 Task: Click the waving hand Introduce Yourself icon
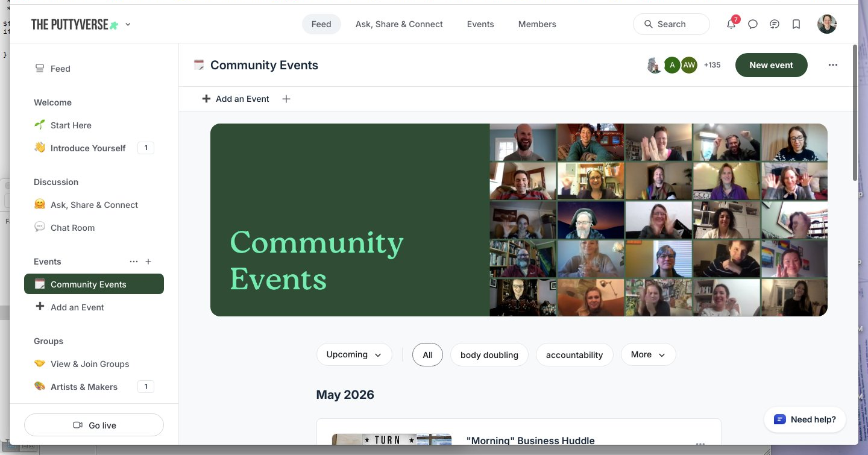40,148
